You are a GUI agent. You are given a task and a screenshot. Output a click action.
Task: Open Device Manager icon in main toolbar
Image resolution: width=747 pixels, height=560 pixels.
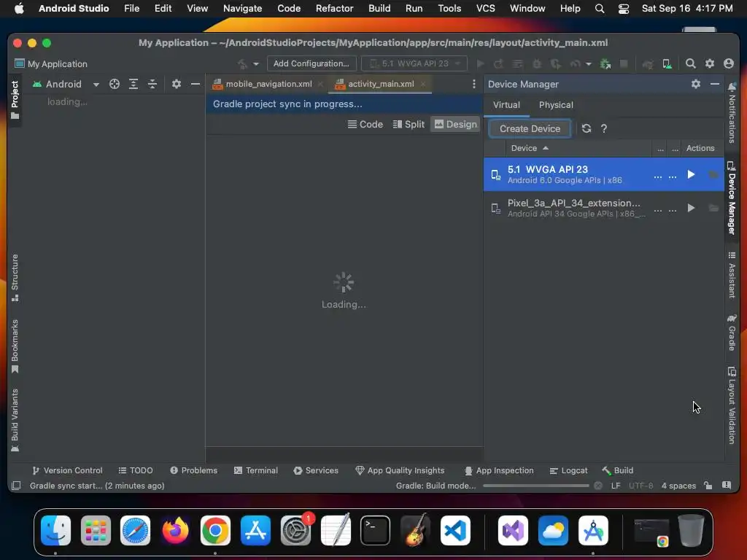point(667,63)
